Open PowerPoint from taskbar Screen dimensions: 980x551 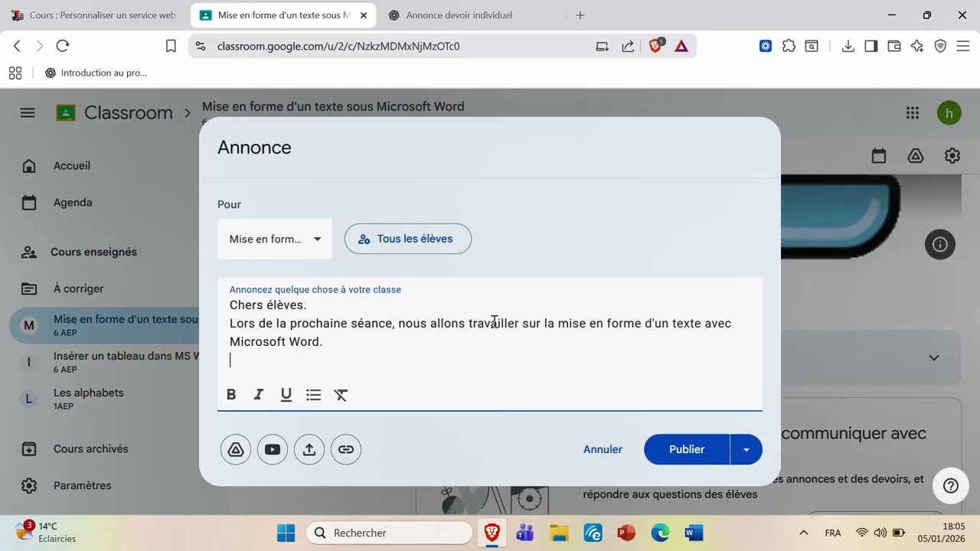coord(626,533)
